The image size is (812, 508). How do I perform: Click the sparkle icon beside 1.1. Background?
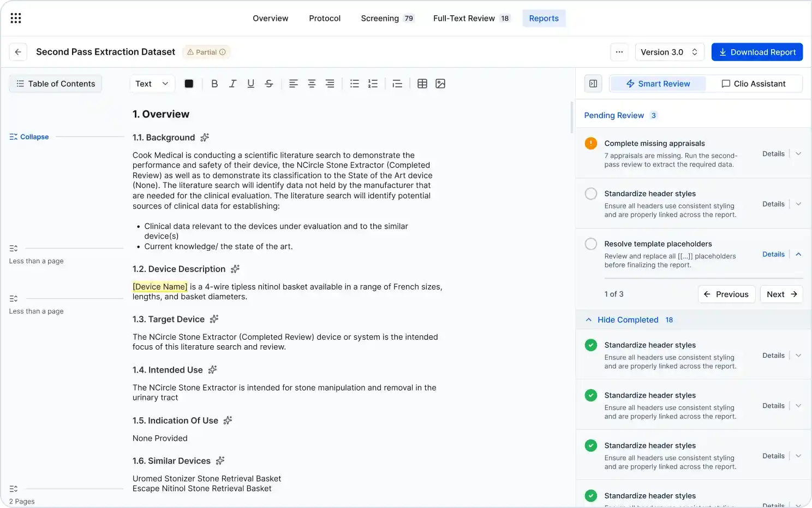pos(205,138)
